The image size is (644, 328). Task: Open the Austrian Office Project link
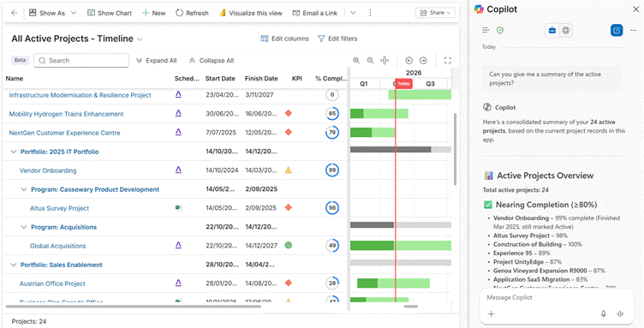pos(52,283)
